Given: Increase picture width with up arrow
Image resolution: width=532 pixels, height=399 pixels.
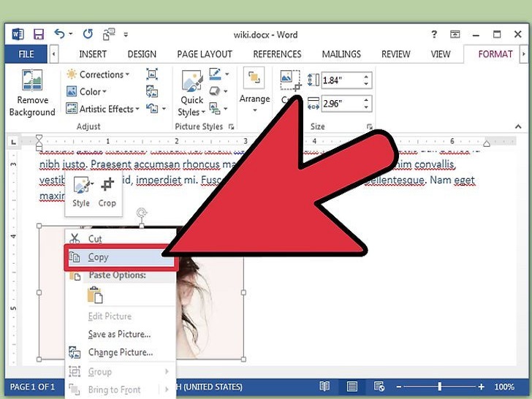Looking at the screenshot, I should [367, 99].
